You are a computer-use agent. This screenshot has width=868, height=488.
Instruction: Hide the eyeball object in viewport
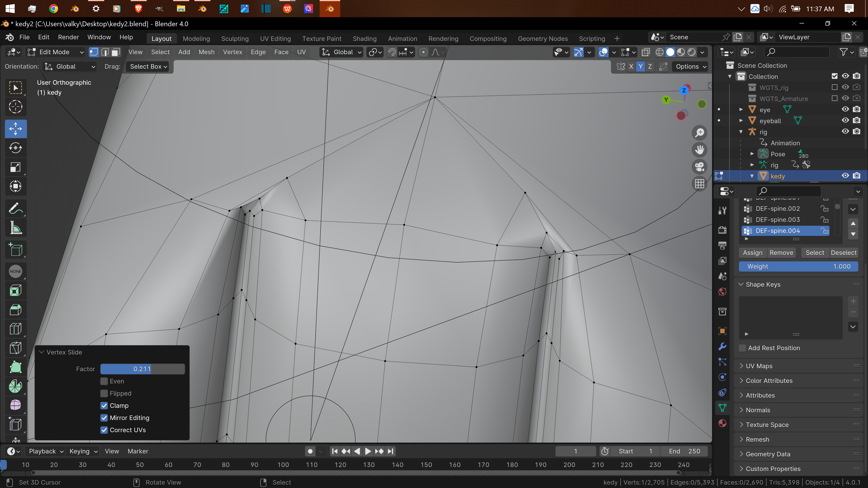click(x=845, y=120)
